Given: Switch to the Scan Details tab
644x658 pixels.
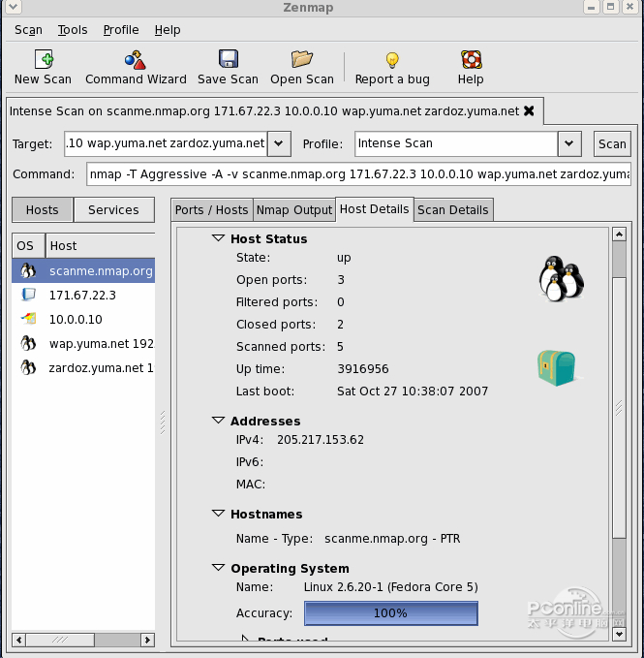Looking at the screenshot, I should tap(453, 210).
